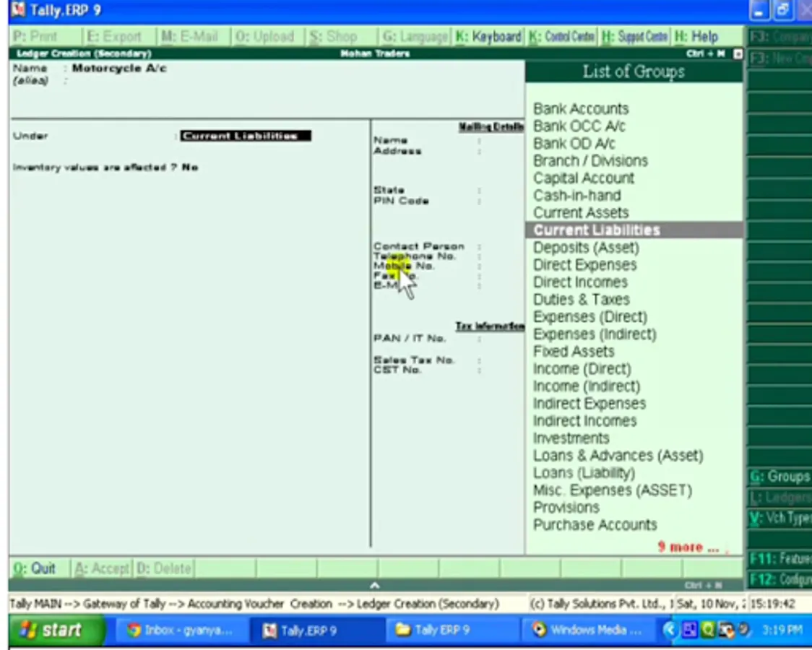Click the taskbar clock showing 3:19 PM
The image size is (812, 650).
[782, 630]
